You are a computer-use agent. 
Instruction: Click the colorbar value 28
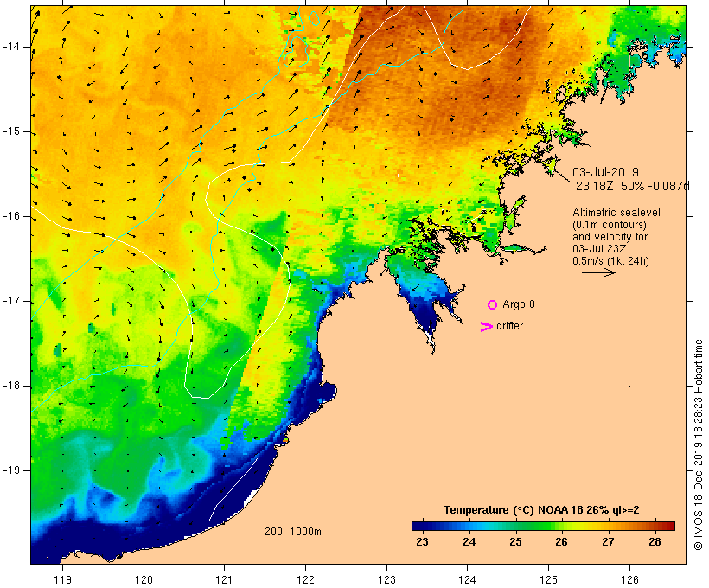[x=655, y=542]
